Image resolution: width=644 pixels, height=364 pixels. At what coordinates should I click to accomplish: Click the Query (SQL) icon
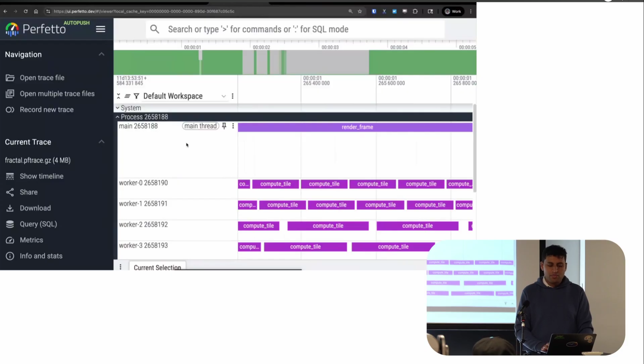click(10, 224)
